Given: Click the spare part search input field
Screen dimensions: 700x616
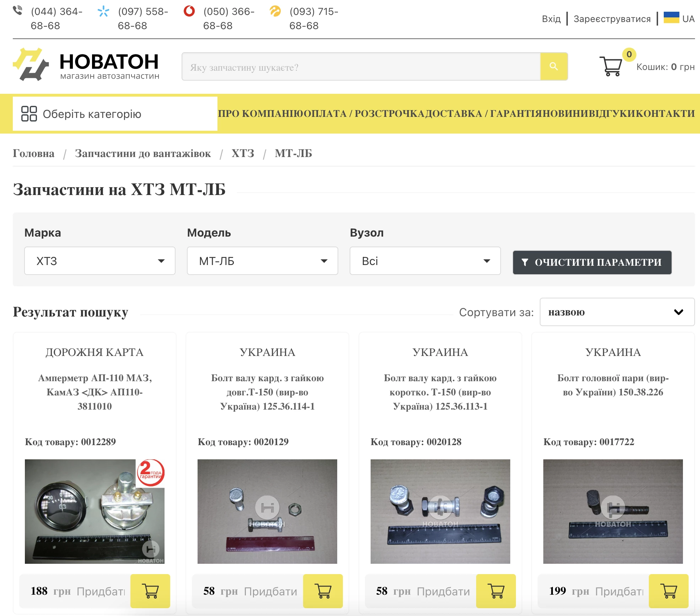Looking at the screenshot, I should click(x=361, y=67).
